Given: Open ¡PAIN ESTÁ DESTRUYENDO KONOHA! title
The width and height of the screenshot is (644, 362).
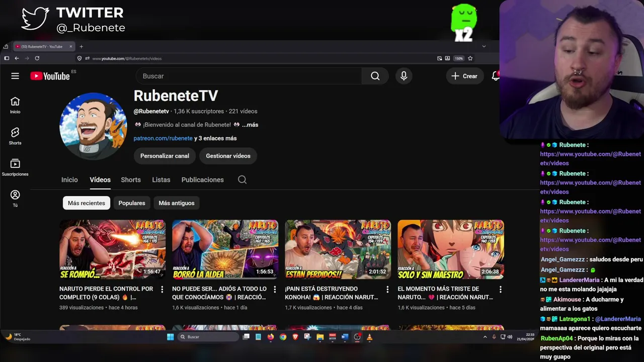Looking at the screenshot, I should click(331, 293).
